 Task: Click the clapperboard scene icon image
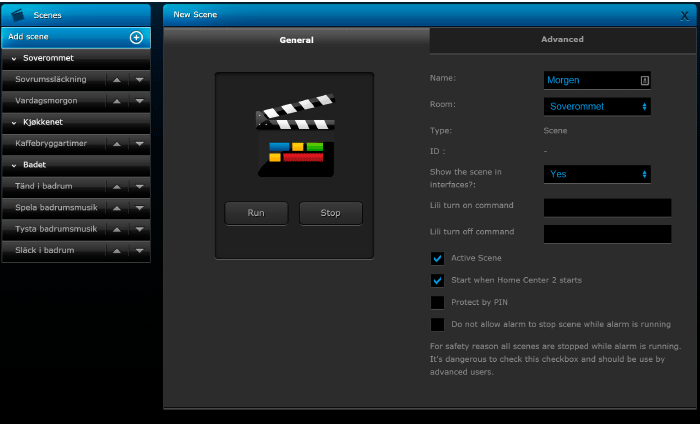(x=294, y=135)
